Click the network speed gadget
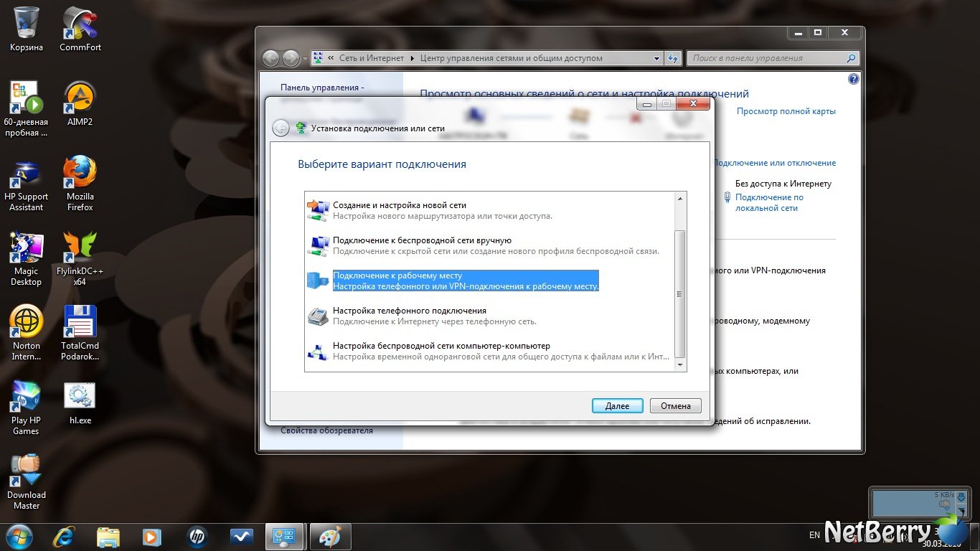Viewport: 980px width, 551px height. 919,502
